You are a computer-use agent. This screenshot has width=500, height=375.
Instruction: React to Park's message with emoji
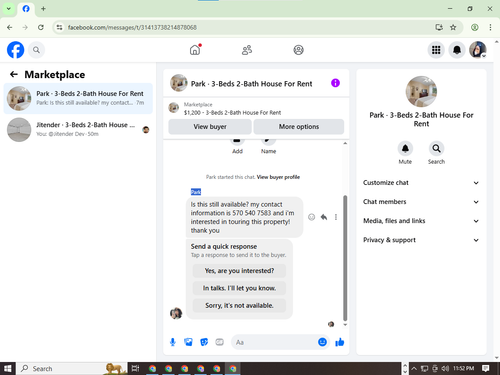tap(311, 217)
